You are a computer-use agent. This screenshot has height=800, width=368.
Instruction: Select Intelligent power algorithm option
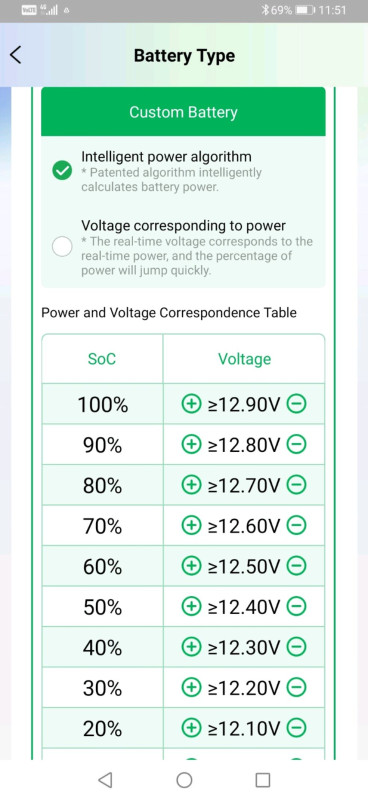click(62, 171)
